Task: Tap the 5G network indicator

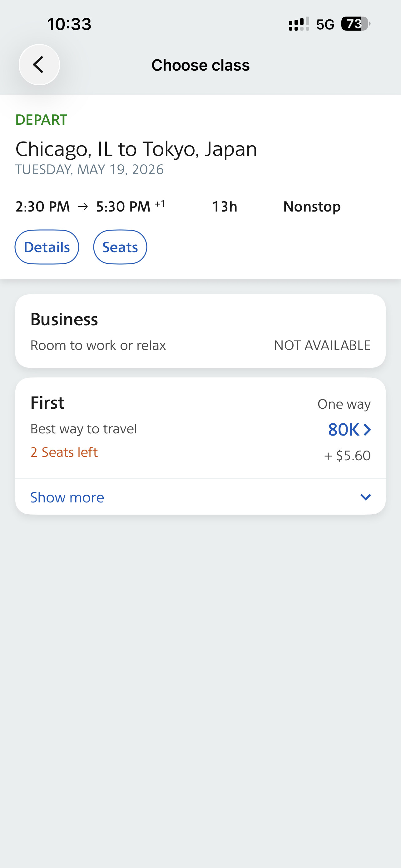Action: point(325,25)
